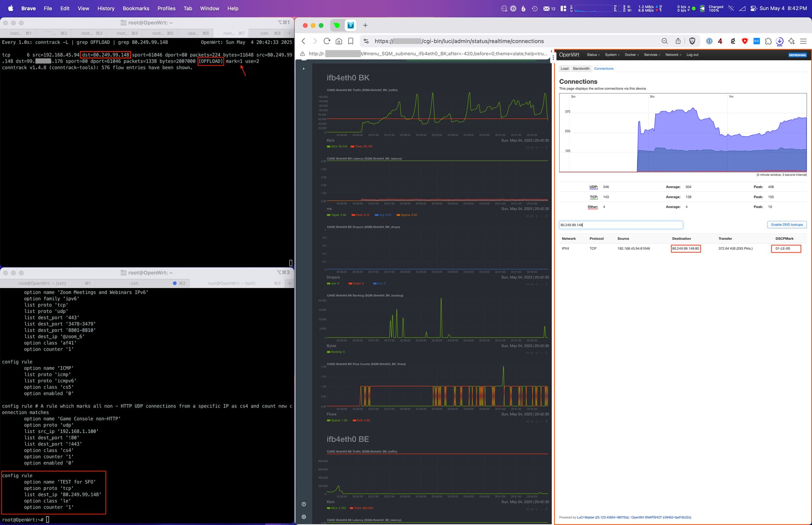Click the home icon in the browser toolbar
Screen dimensions: 812x525
(x=339, y=41)
